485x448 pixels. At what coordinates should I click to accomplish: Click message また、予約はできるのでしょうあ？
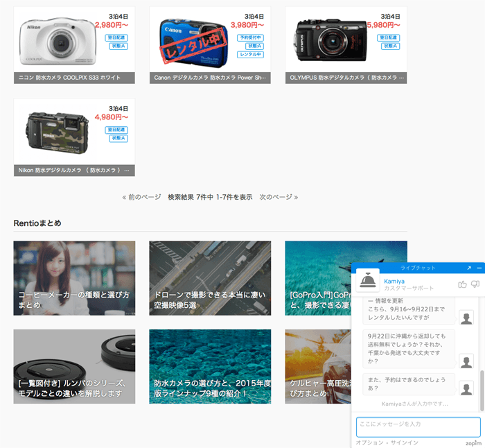[x=409, y=384]
